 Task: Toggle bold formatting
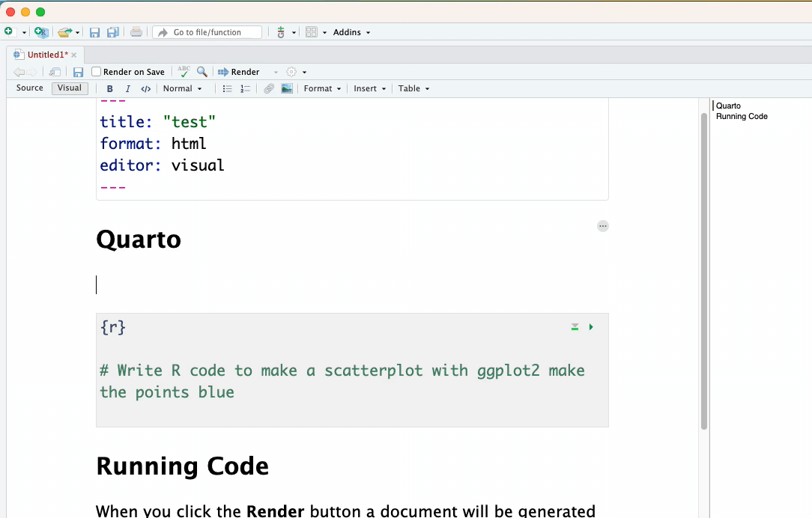(x=110, y=88)
